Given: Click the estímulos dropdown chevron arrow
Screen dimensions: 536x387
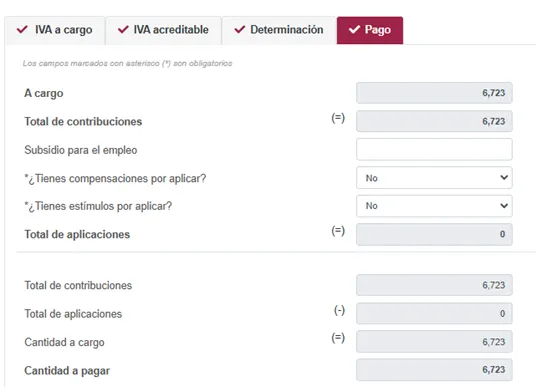Looking at the screenshot, I should tap(504, 206).
